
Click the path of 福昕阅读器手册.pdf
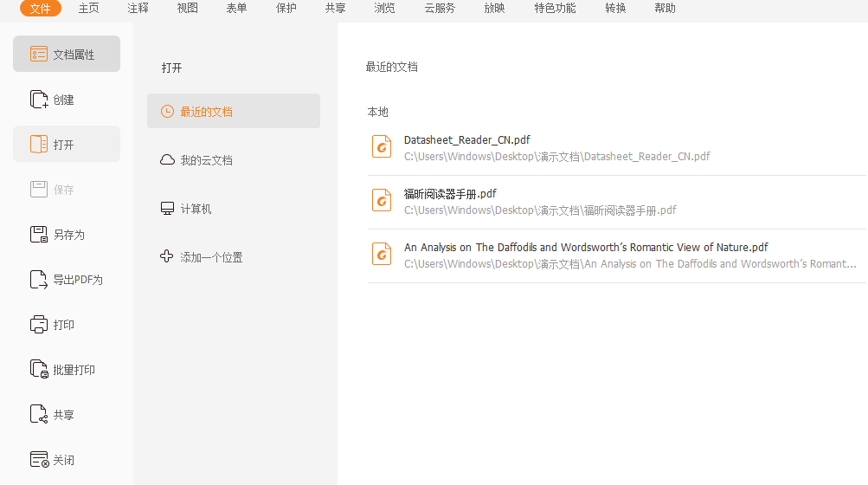540,210
